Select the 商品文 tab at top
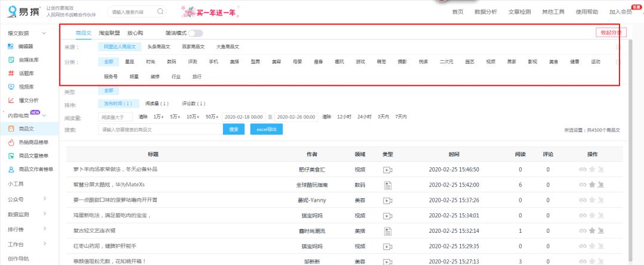The width and height of the screenshot is (644, 265). [83, 33]
